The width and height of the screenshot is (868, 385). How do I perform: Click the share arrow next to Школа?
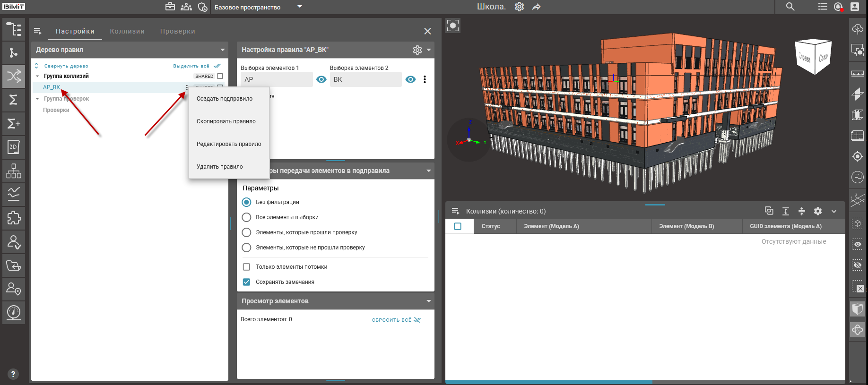536,7
